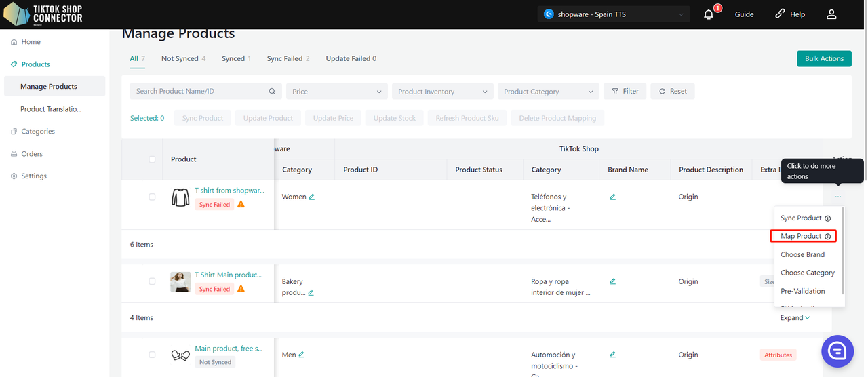Click the notification bell icon
This screenshot has height=377, width=868.
coord(709,14)
